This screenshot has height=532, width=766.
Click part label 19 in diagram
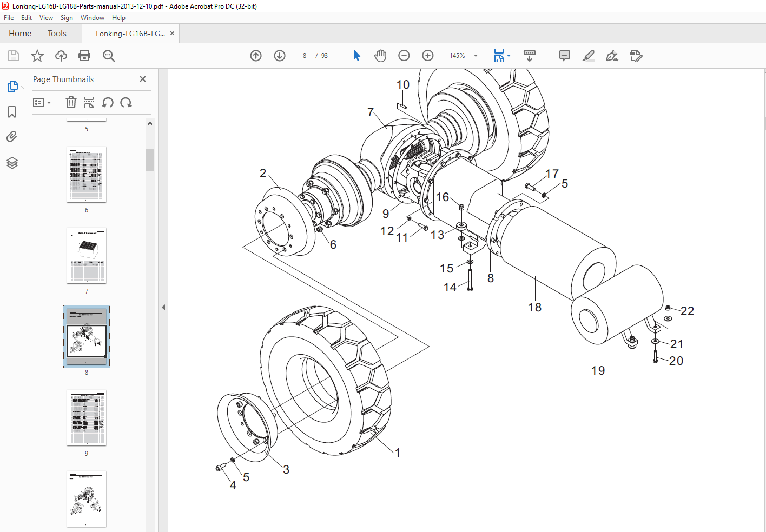click(598, 371)
